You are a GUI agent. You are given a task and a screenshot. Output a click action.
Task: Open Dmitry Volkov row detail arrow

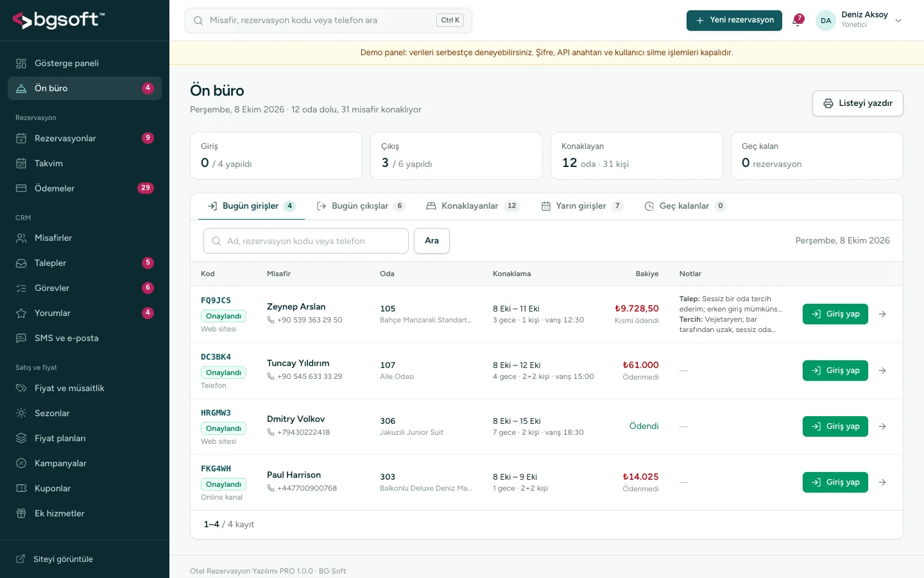point(882,426)
